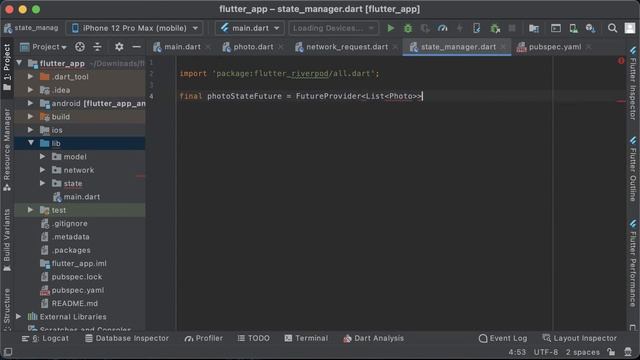Expand External Libraries node
Viewport: 640px width, 360px height.
19,317
